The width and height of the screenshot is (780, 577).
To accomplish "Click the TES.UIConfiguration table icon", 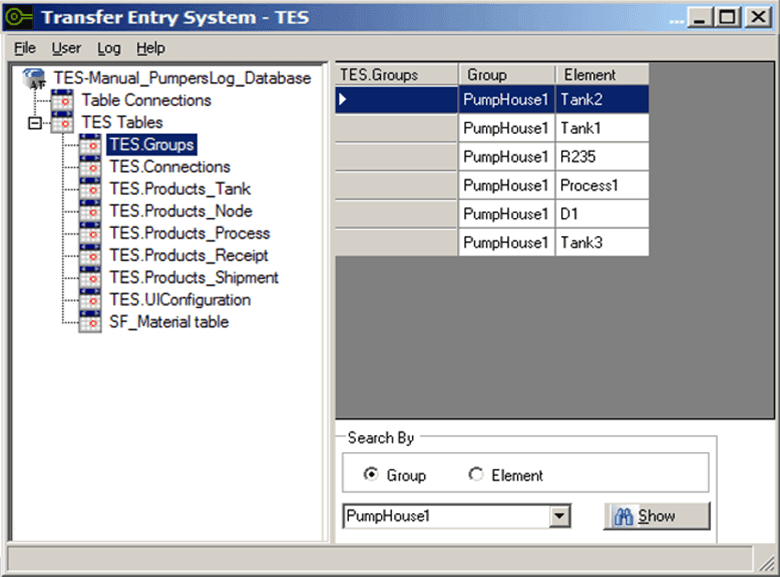I will click(90, 299).
